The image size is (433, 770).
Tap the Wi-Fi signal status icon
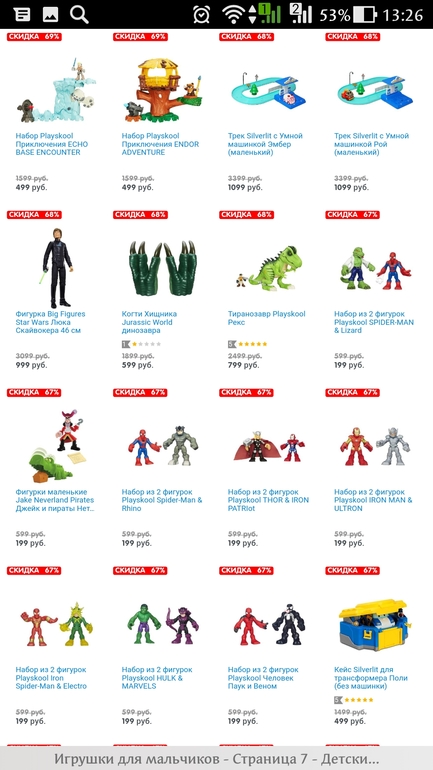[x=234, y=15]
